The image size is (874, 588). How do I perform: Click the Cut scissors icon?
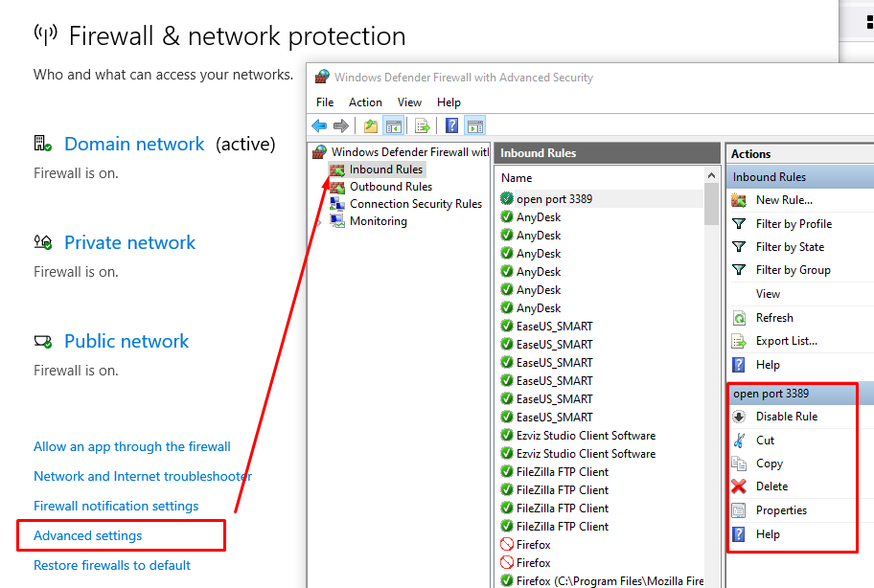739,441
